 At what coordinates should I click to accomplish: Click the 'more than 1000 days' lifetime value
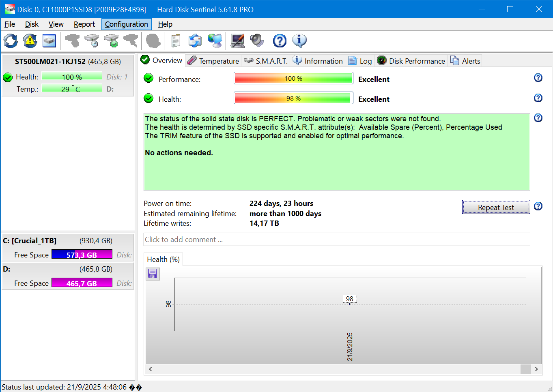[x=285, y=214]
